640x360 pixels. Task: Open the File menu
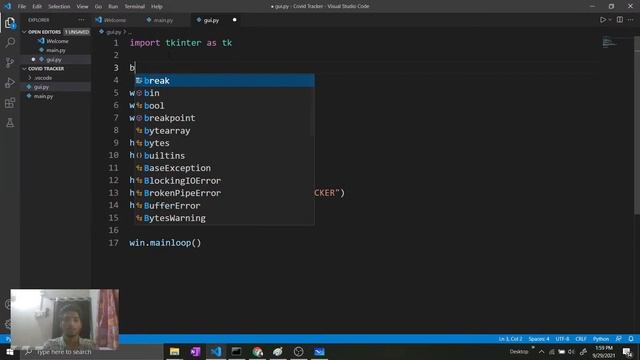[22, 7]
